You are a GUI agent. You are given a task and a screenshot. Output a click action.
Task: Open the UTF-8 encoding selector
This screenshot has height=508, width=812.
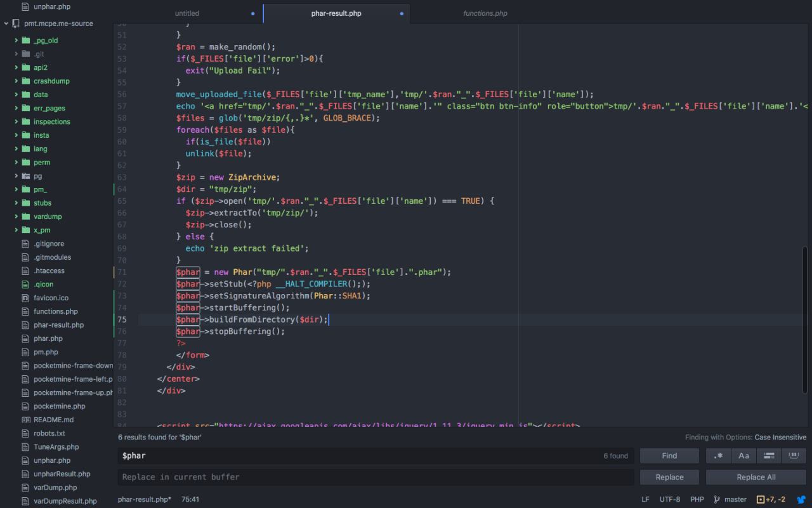click(x=670, y=500)
